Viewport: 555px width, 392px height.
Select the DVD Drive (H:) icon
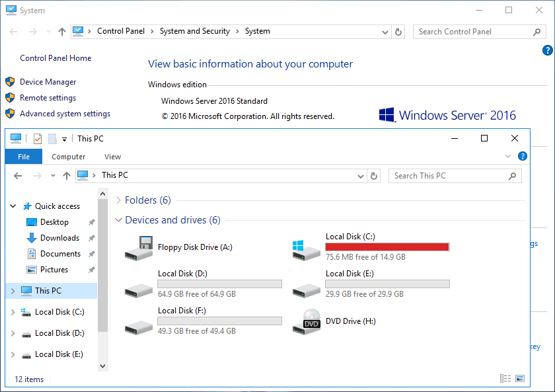307,322
